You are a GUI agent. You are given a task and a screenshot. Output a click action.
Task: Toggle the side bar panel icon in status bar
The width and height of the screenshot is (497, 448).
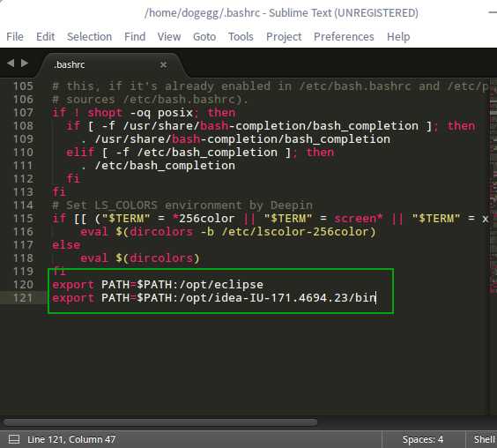14,439
